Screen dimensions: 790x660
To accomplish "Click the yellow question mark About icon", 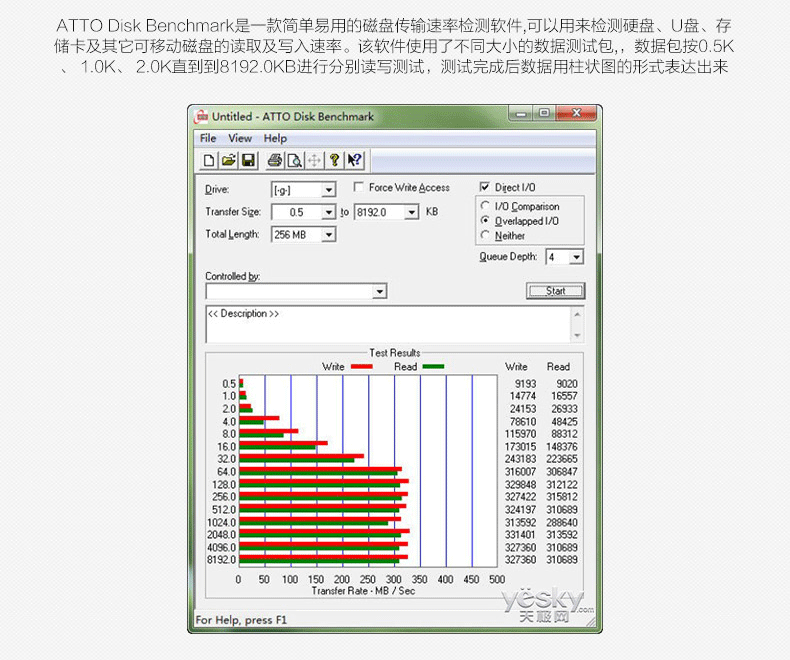I will point(334,161).
